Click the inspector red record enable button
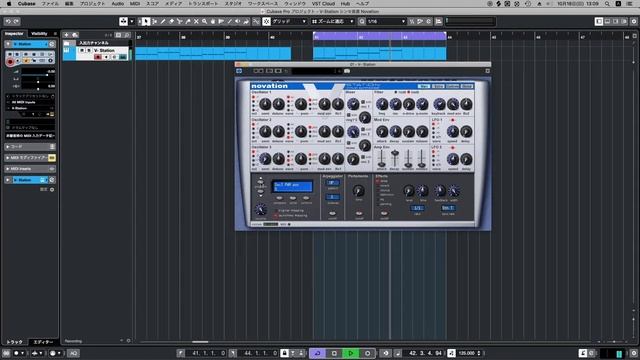 click(10, 62)
